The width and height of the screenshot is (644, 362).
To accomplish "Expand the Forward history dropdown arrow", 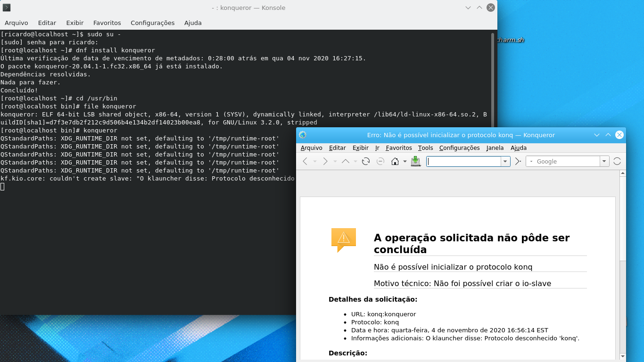I will [x=335, y=161].
